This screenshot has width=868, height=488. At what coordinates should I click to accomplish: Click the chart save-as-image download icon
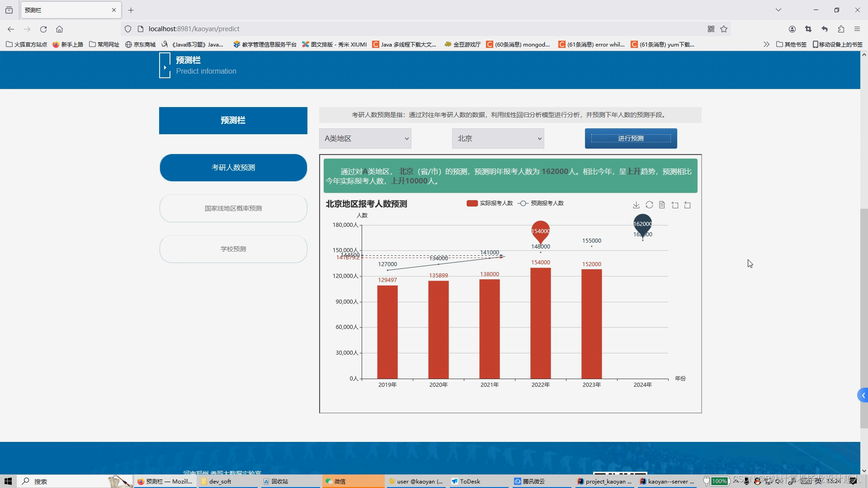click(x=636, y=205)
